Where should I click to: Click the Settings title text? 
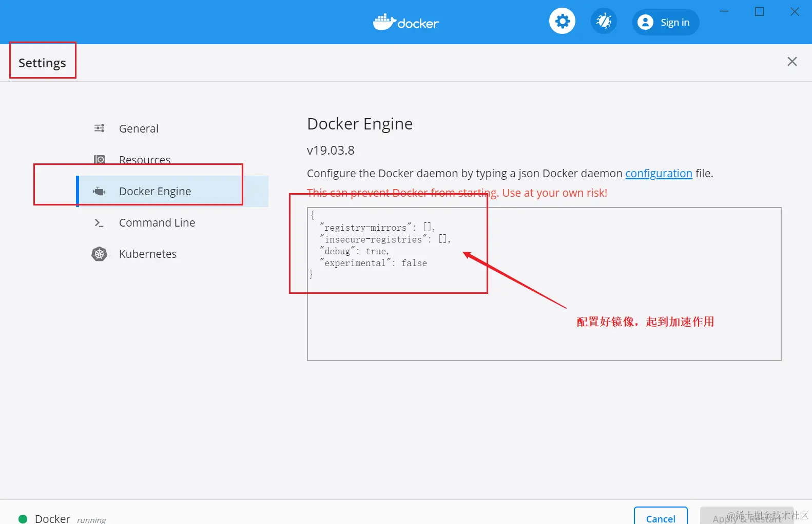click(x=42, y=63)
